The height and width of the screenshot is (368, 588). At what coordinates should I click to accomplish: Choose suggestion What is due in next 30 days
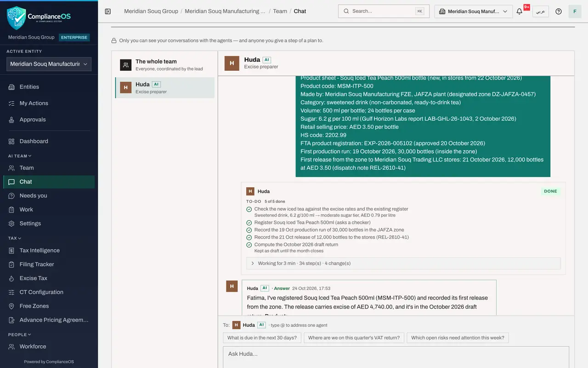tap(262, 338)
